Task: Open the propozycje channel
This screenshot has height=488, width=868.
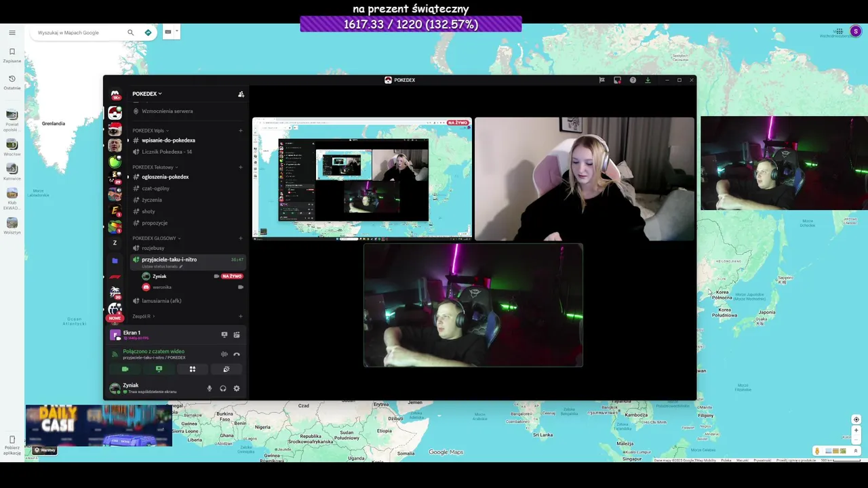Action: tap(187, 223)
